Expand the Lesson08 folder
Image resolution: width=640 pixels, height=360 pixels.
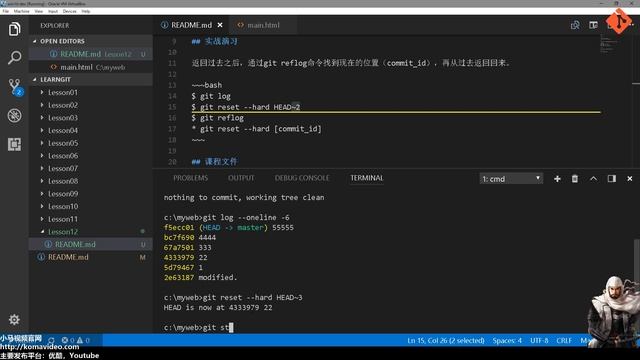click(91, 181)
